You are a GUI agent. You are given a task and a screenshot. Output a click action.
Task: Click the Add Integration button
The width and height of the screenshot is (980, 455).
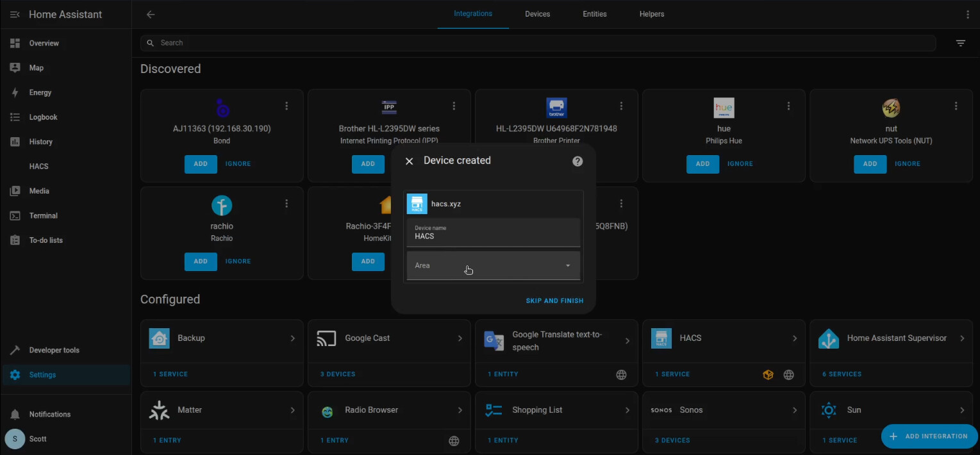coord(929,436)
